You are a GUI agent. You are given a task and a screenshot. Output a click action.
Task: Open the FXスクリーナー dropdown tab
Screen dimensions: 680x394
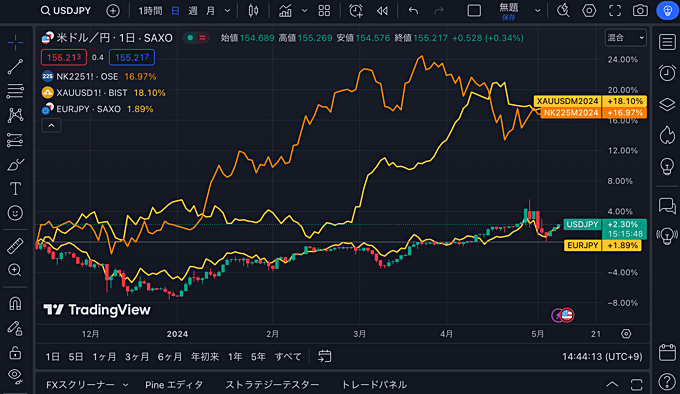87,384
